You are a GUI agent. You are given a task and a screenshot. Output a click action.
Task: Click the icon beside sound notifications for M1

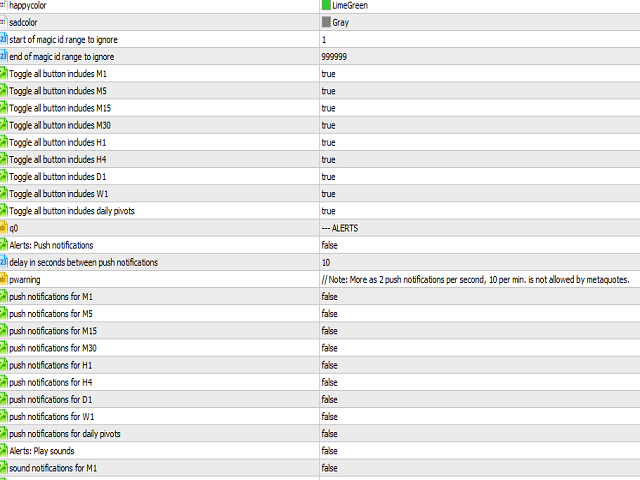point(4,468)
